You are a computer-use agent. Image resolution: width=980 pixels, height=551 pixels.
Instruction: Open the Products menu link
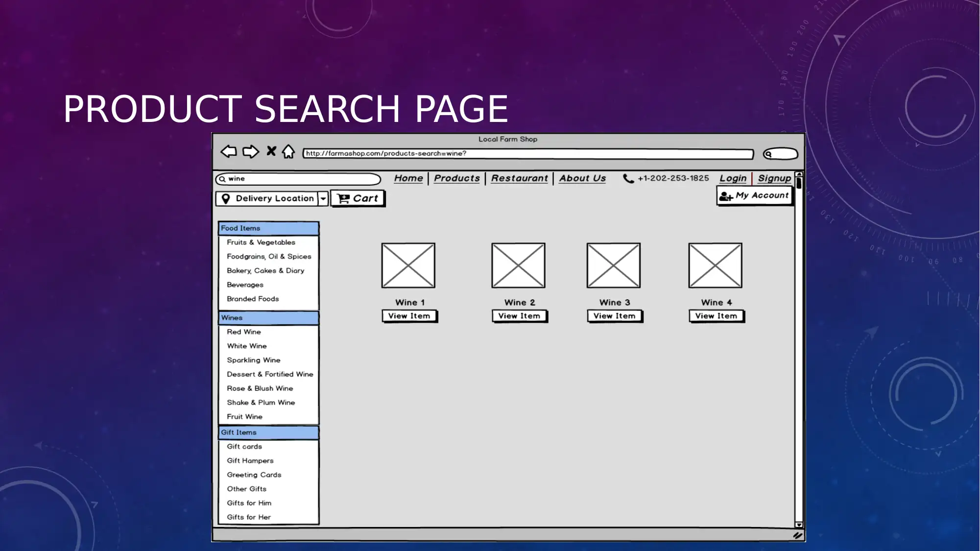coord(457,178)
